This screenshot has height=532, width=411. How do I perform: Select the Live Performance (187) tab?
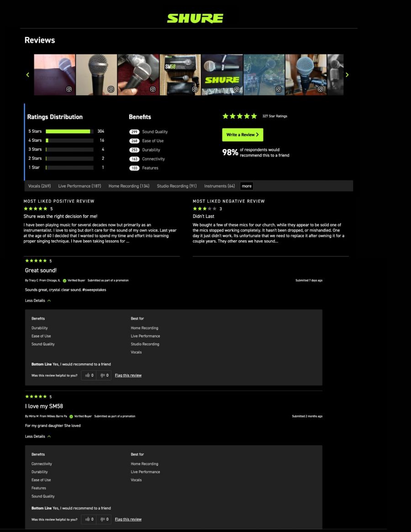(x=79, y=186)
